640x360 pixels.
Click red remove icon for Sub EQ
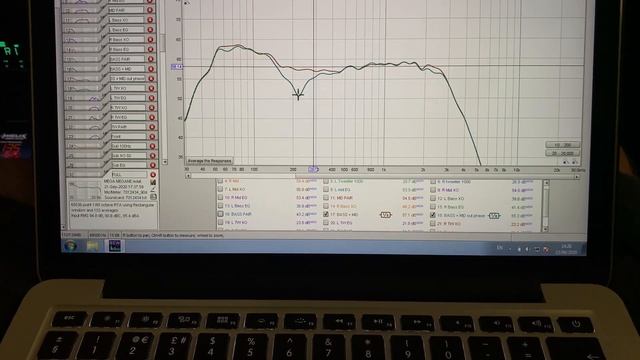(x=152, y=165)
